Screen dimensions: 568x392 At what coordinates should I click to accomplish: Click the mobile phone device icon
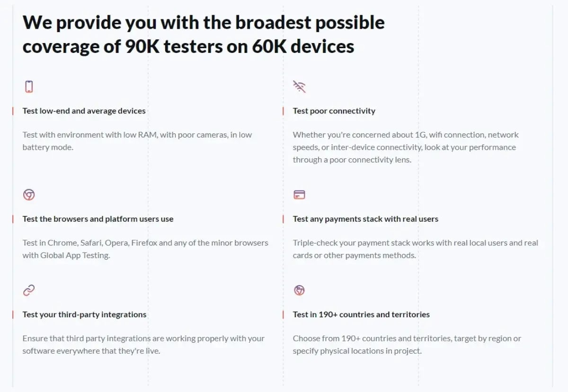(x=29, y=87)
